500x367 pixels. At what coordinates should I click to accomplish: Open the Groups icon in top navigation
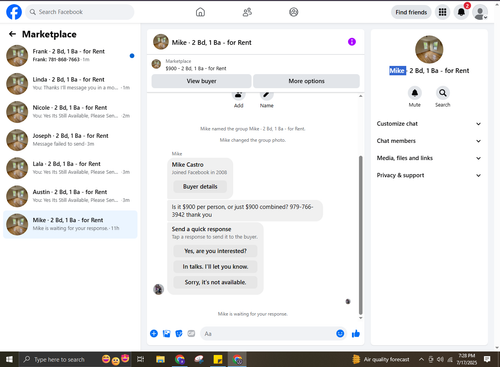(x=294, y=12)
